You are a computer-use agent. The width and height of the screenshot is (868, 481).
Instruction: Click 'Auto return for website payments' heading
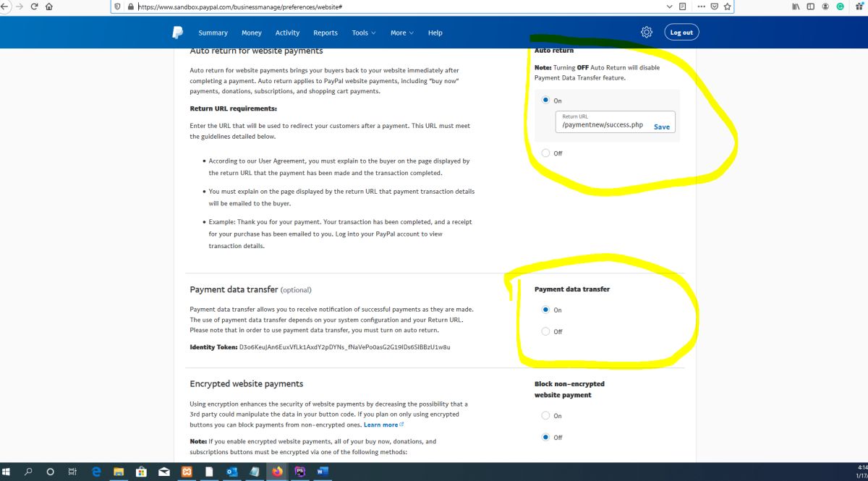256,51
